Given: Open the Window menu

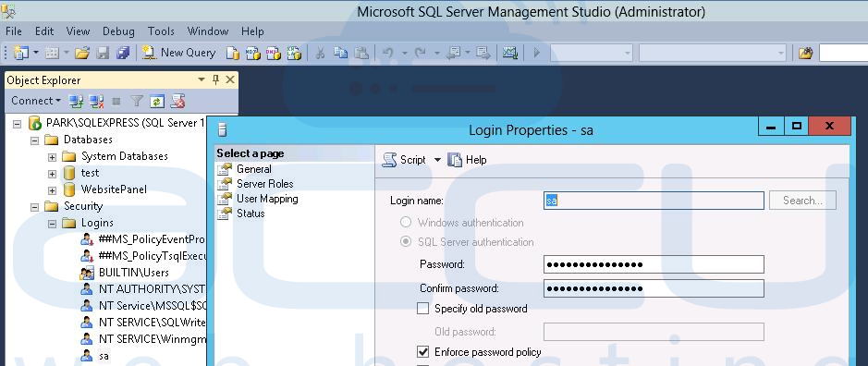Looking at the screenshot, I should coord(208,31).
